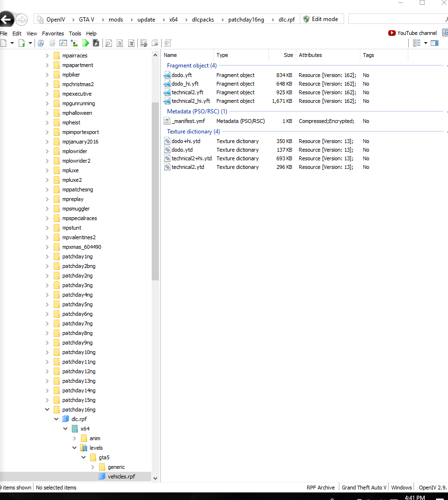This screenshot has width=448, height=500.
Task: Click the view mode list icon
Action: (x=416, y=43)
